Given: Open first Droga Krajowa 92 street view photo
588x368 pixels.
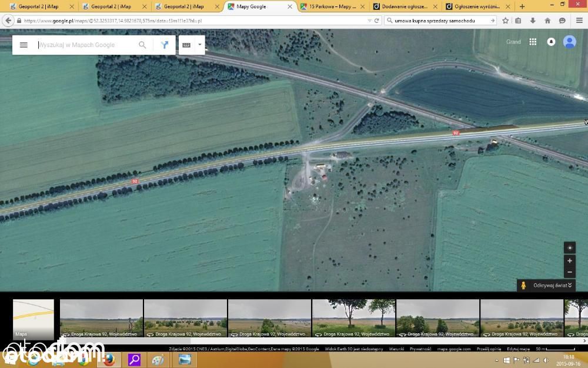Looking at the screenshot, I should [101, 318].
